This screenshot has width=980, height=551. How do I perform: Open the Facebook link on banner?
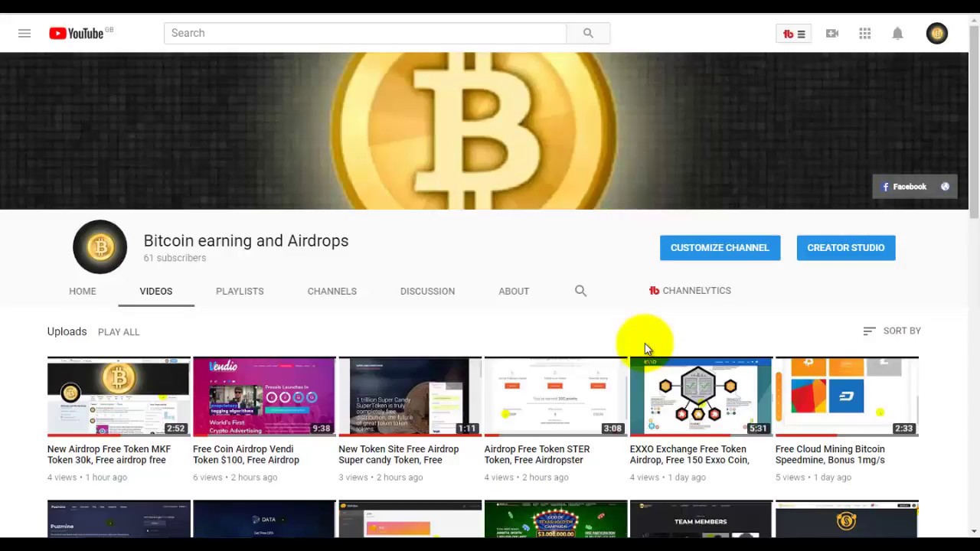[x=905, y=187]
